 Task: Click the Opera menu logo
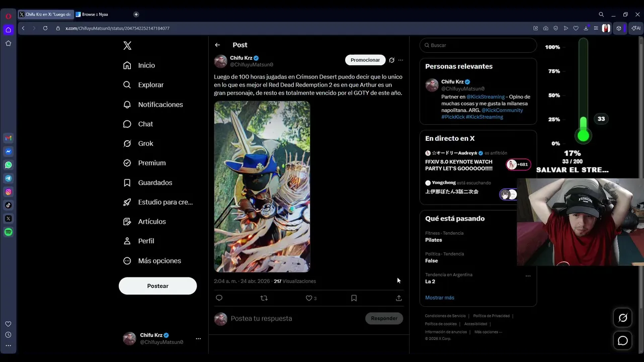click(8, 16)
